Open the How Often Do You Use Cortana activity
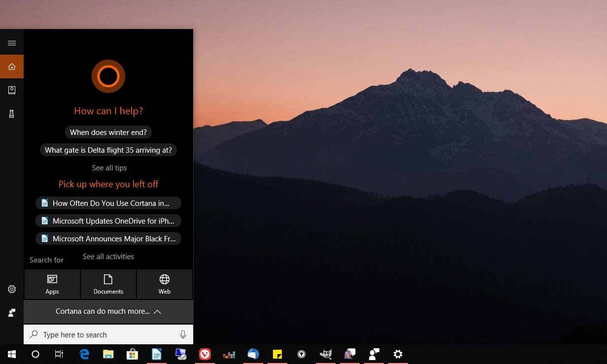 tap(108, 202)
